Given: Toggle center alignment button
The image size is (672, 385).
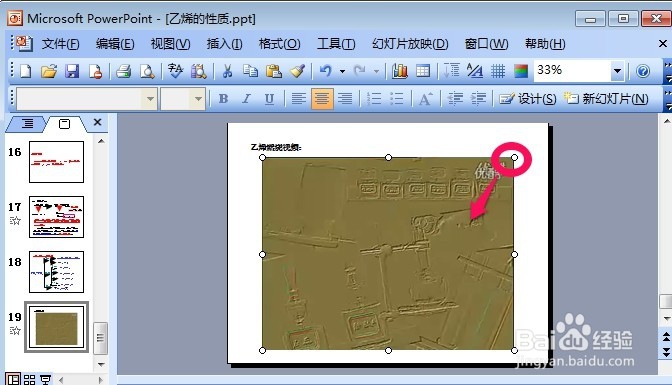Looking at the screenshot, I should click(322, 99).
